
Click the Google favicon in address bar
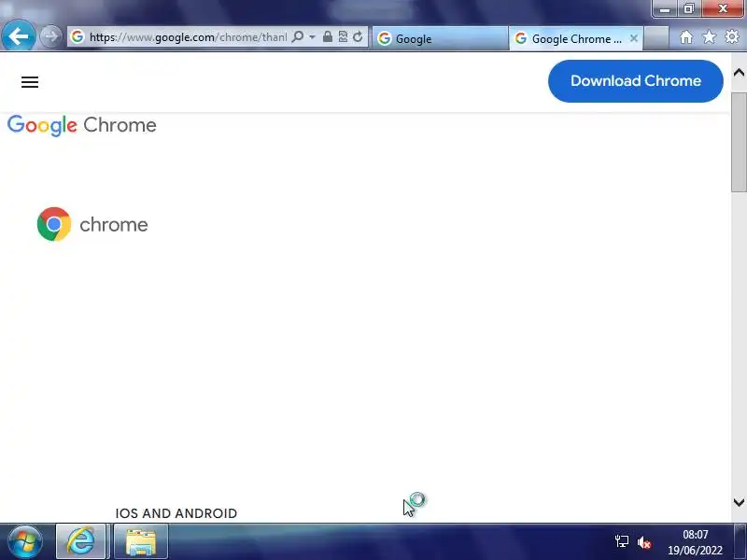click(x=78, y=36)
